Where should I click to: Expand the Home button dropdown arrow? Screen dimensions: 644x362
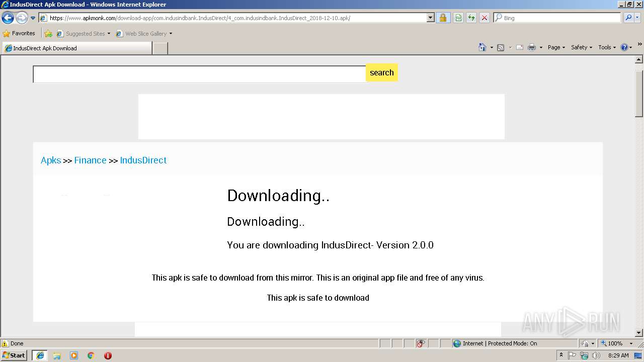tap(492, 47)
